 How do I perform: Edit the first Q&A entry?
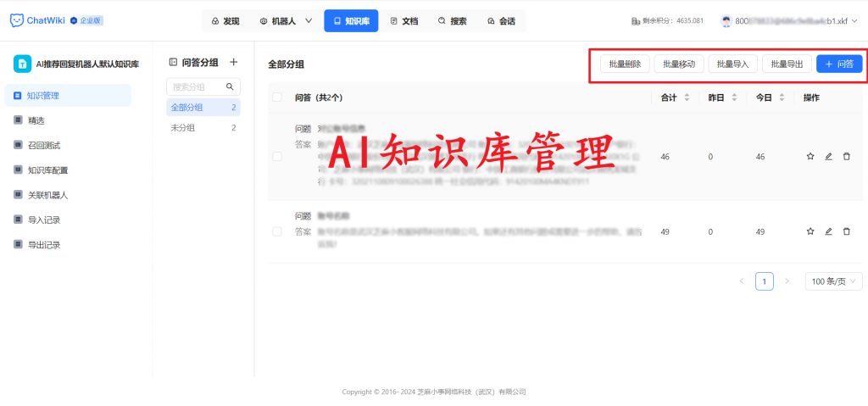click(828, 157)
